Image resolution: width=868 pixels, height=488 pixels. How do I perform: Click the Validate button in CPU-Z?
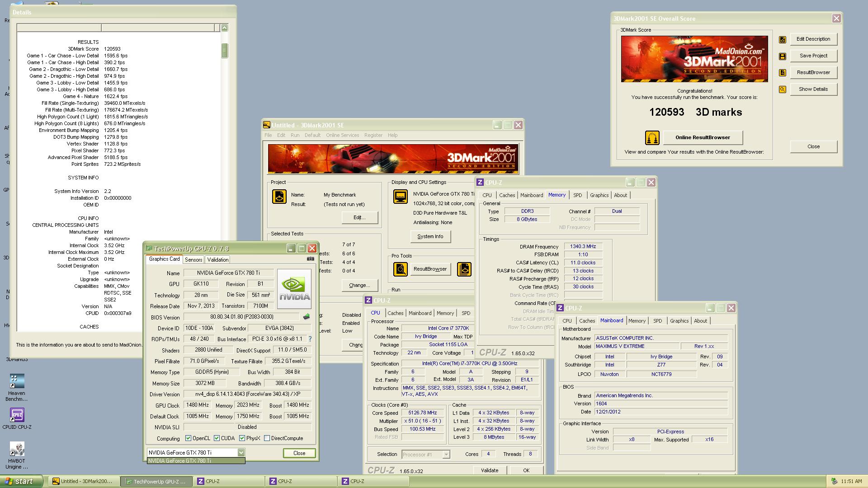[490, 470]
